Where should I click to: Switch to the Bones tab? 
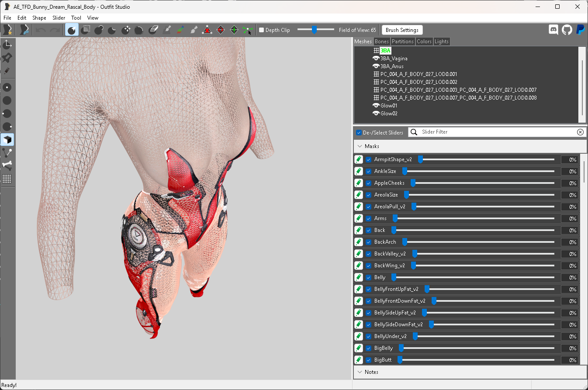[x=382, y=41]
